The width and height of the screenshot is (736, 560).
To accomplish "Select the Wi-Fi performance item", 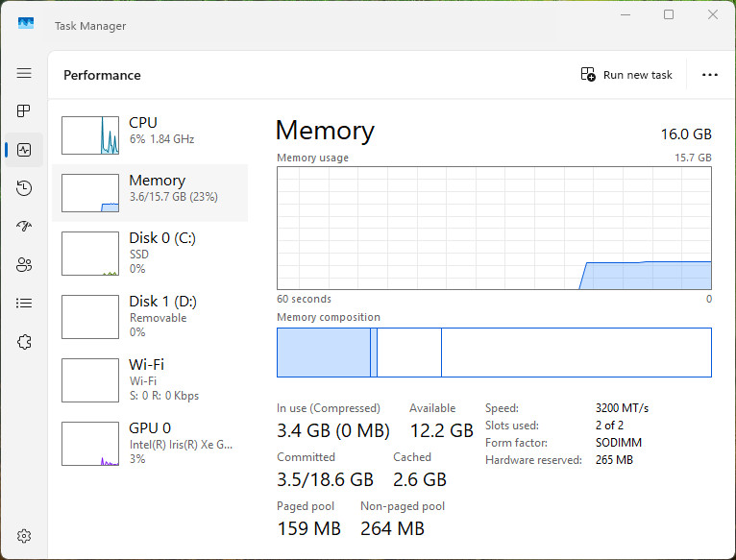I will tap(150, 380).
